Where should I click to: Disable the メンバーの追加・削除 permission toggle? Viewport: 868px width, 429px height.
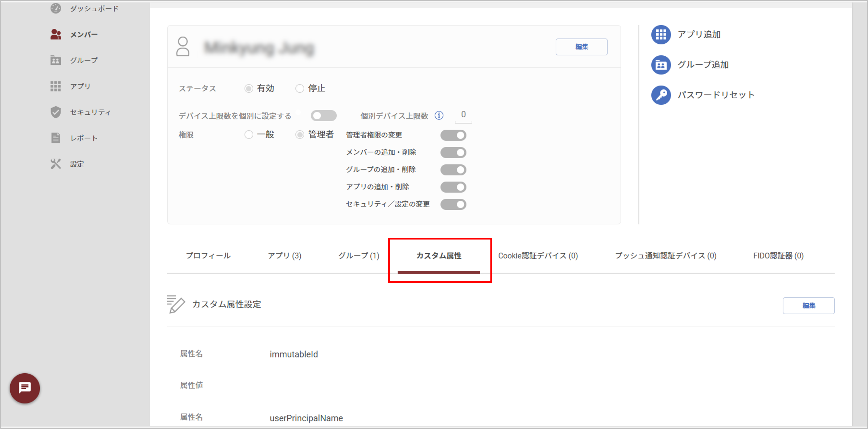point(453,152)
